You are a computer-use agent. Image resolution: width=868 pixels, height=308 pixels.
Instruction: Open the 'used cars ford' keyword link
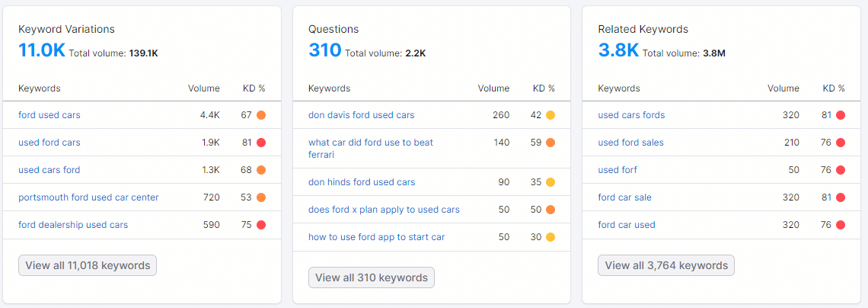point(49,170)
